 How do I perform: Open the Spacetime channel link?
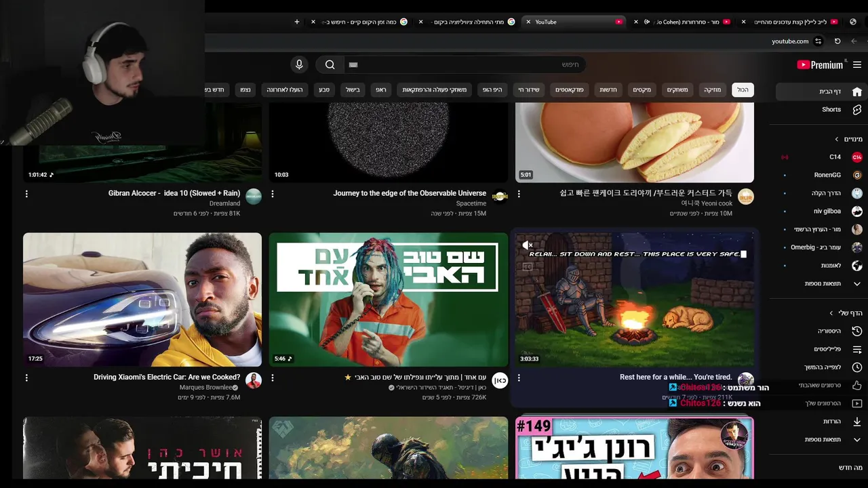471,203
